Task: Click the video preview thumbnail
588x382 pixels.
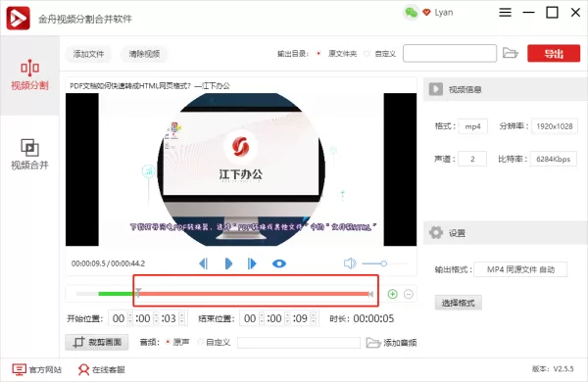Action: pyautogui.click(x=241, y=169)
